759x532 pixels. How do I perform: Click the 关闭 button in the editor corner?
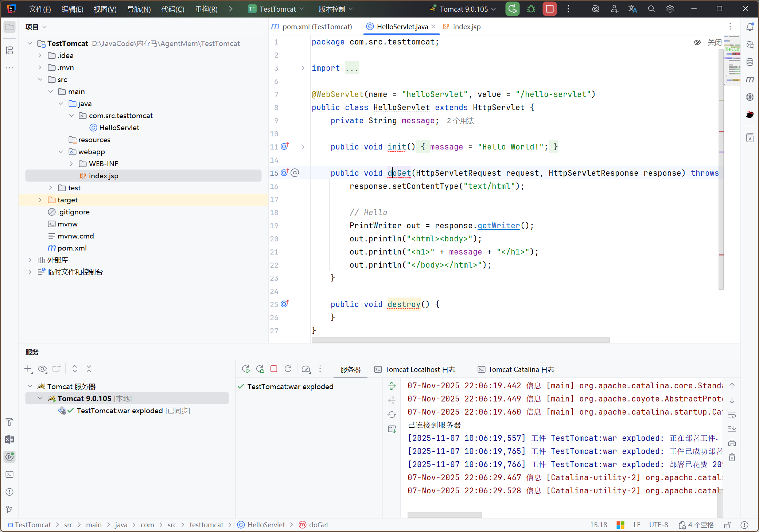pyautogui.click(x=714, y=42)
